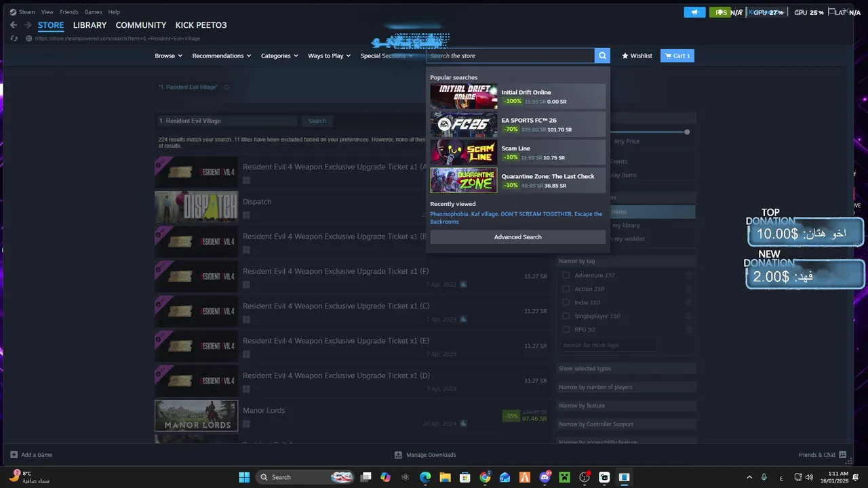The image size is (868, 488).
Task: Open DON'T SCREAM TOGETHER link
Action: (536, 214)
